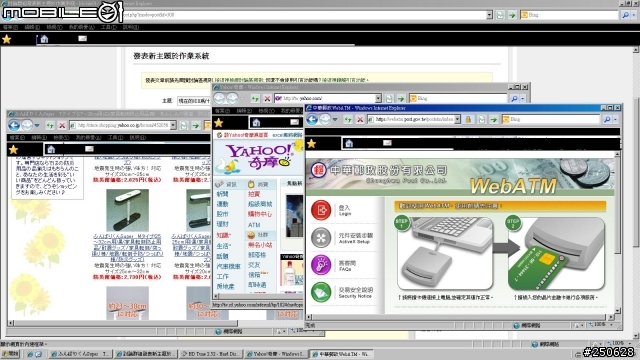Click the home icon in Yahoo奇摩 window

tap(256, 122)
